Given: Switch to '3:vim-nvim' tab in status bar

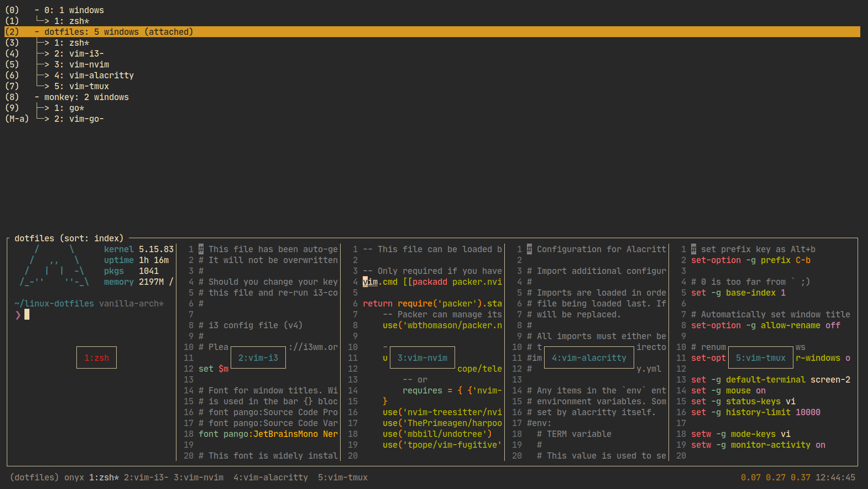Looking at the screenshot, I should tap(199, 477).
